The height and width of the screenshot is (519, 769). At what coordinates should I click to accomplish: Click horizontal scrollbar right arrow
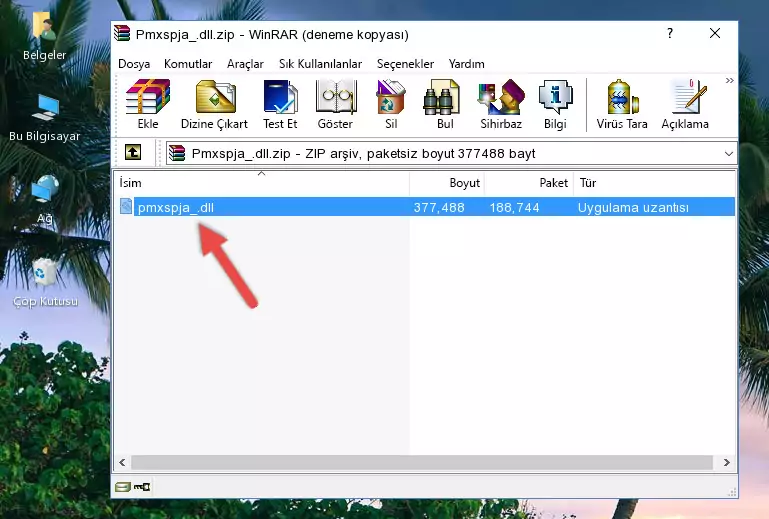pyautogui.click(x=727, y=462)
